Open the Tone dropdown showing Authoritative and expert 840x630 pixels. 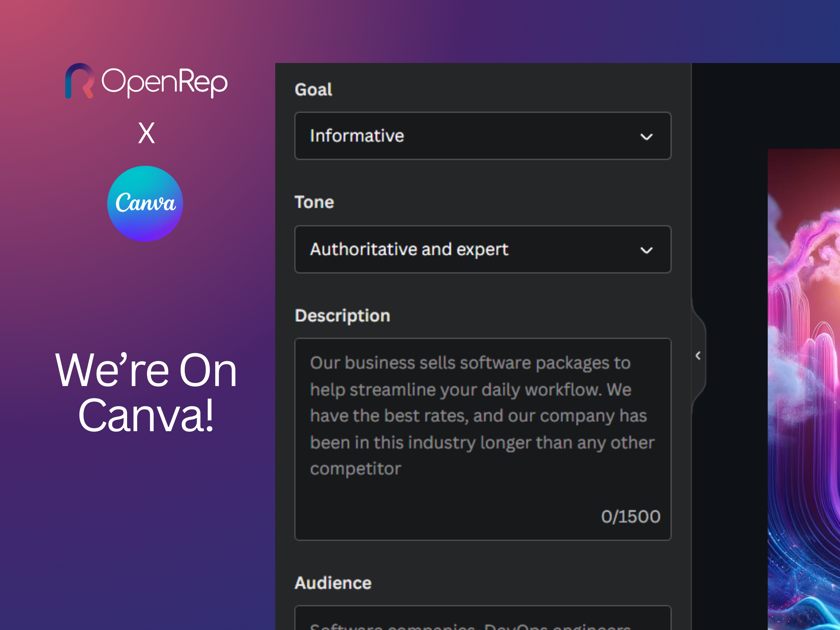(x=482, y=250)
